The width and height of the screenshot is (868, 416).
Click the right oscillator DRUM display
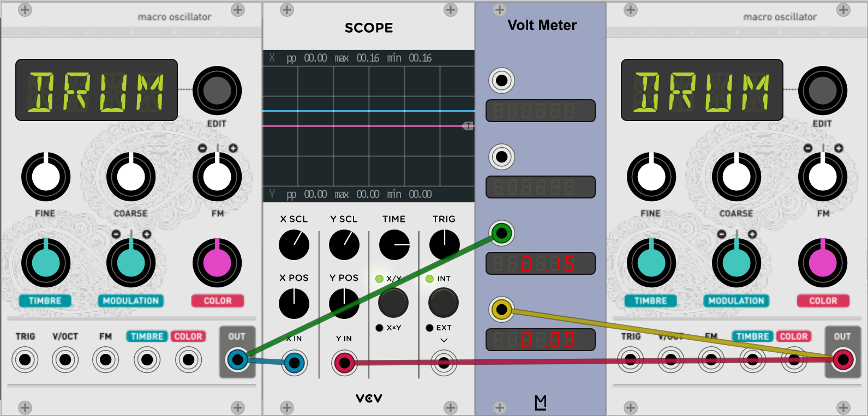pyautogui.click(x=702, y=90)
